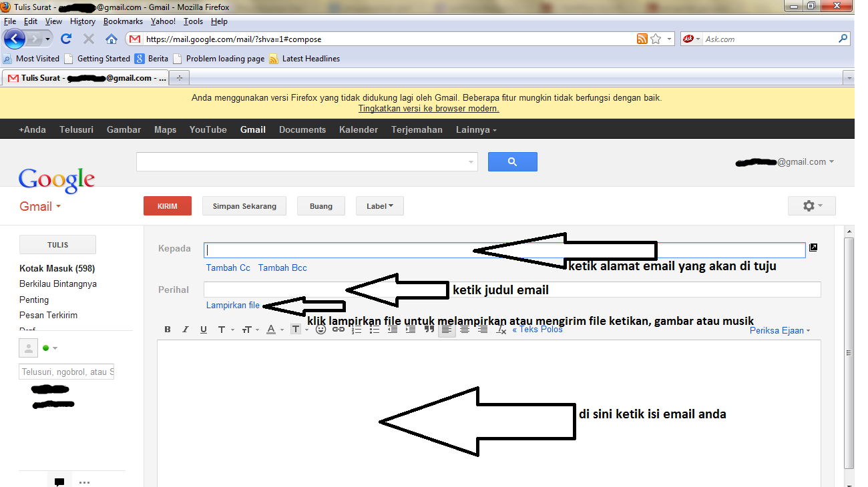Screen dimensions: 868x487
Task: Reload the page with the Firefox refresh icon
Action: [66, 39]
